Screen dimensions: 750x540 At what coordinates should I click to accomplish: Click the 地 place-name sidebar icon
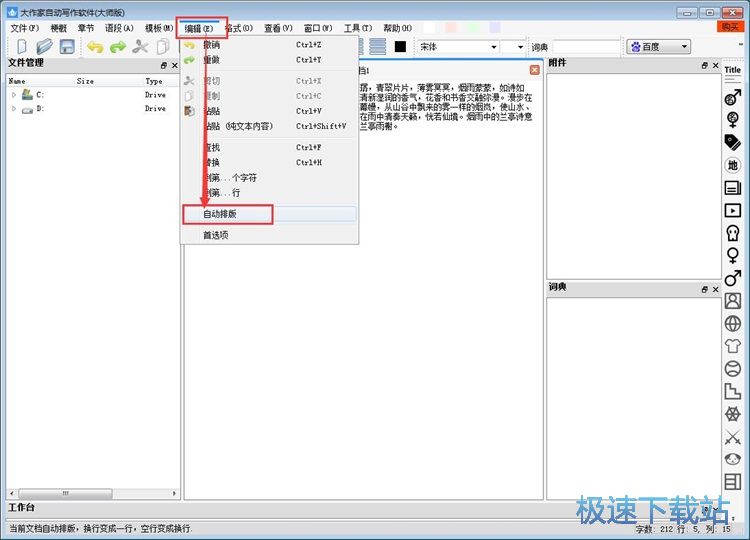click(732, 165)
